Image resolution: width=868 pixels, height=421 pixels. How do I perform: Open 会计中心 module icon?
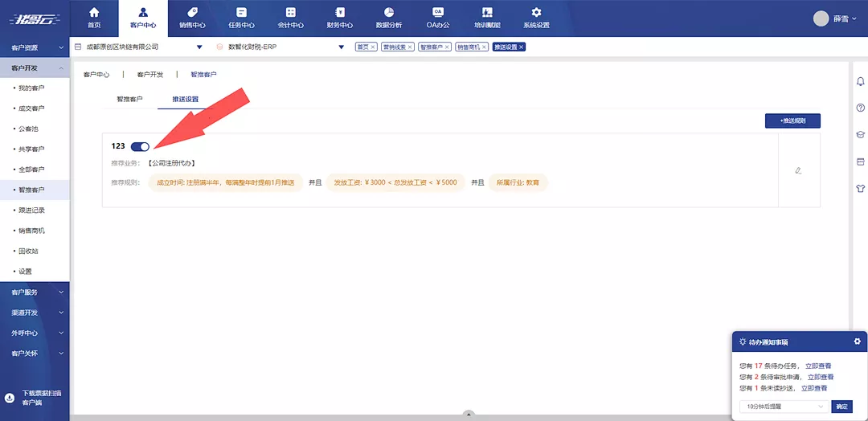[291, 12]
